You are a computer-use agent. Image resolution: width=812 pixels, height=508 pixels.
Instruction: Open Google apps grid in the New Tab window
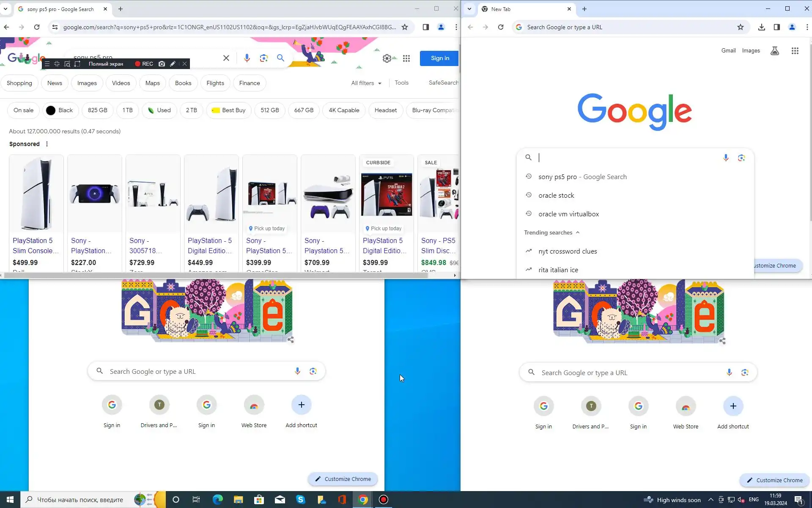pos(795,51)
